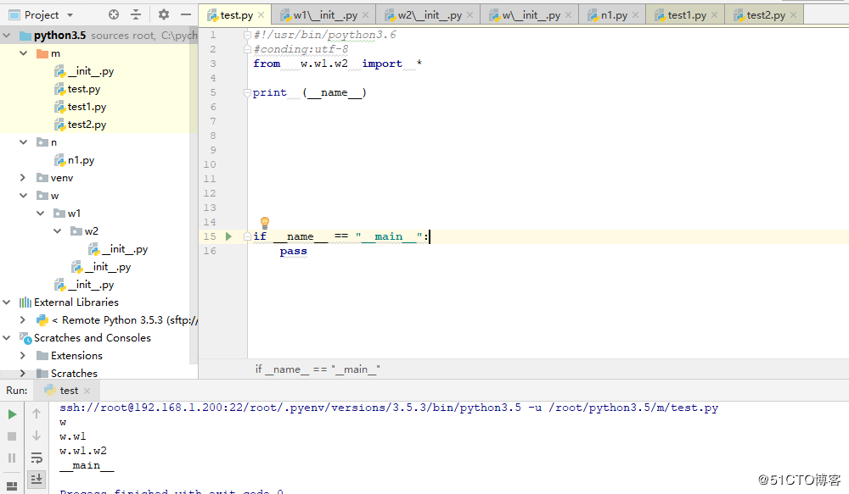Viewport: 849px width, 494px height.
Task: Toggle scroll to end in Run console
Action: pos(36,479)
